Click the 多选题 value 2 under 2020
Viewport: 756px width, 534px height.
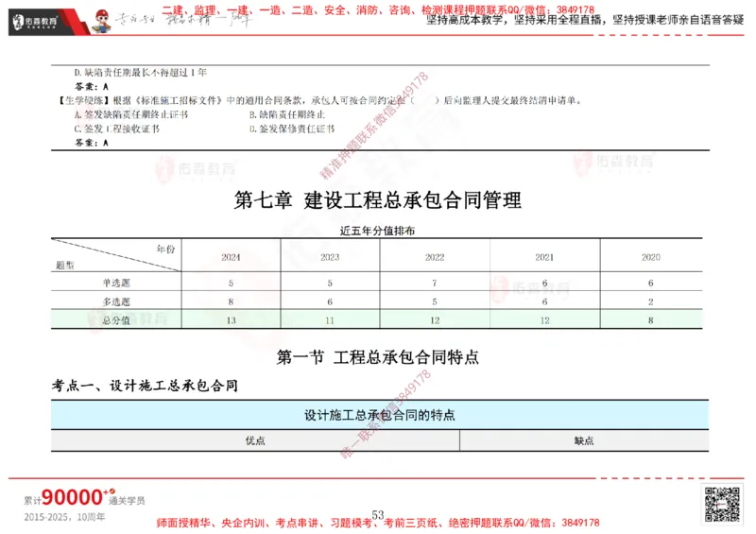point(651,301)
